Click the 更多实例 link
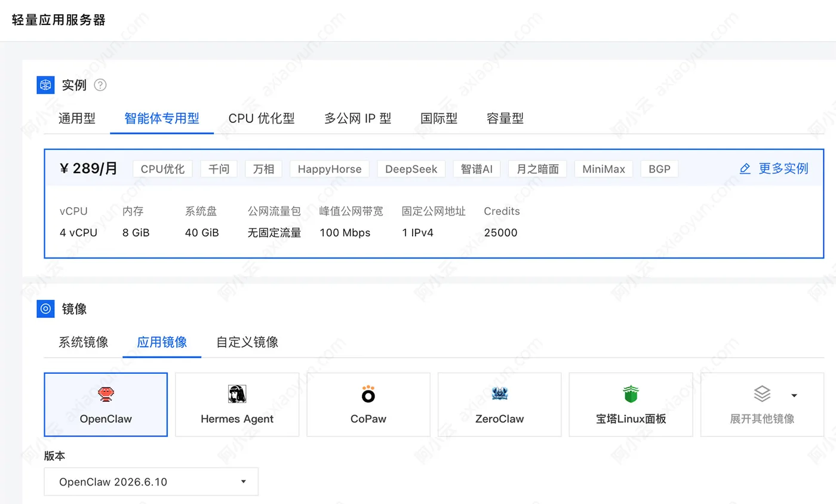This screenshot has height=504, width=836. tap(783, 168)
